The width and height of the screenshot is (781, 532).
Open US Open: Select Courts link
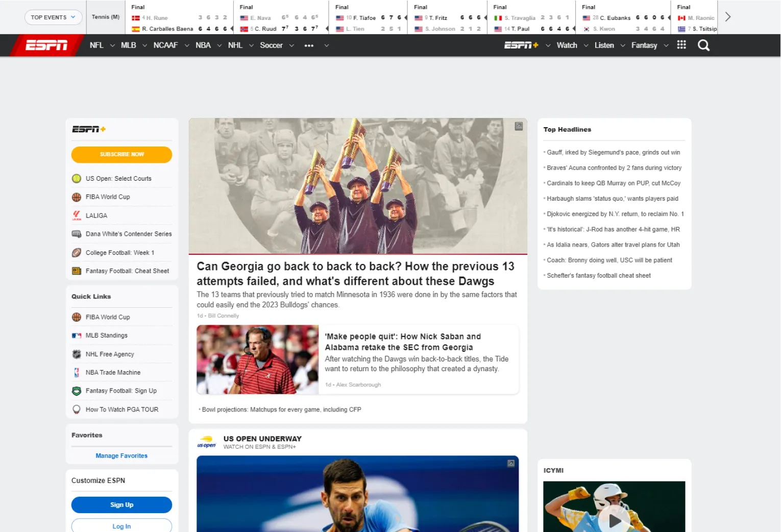coord(118,179)
